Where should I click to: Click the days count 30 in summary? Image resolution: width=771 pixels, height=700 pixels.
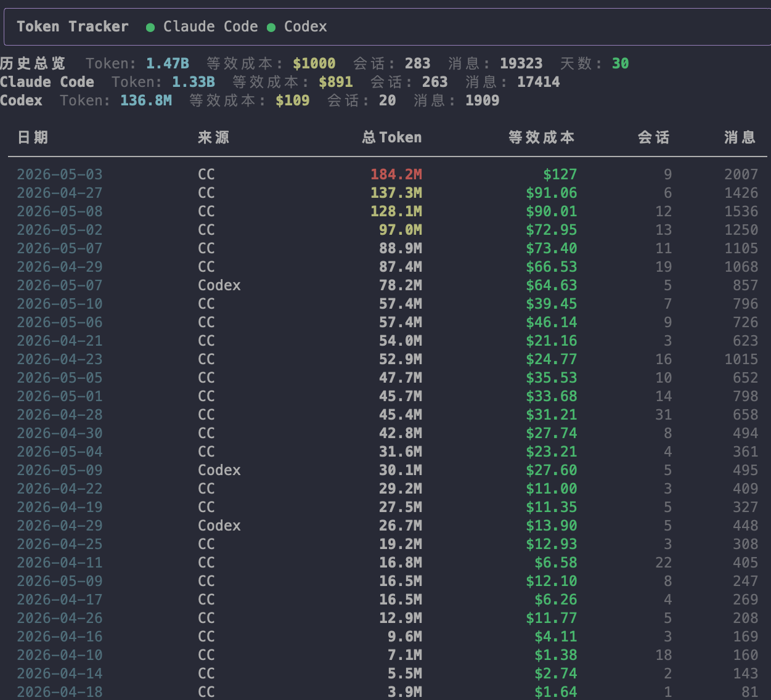click(x=621, y=63)
